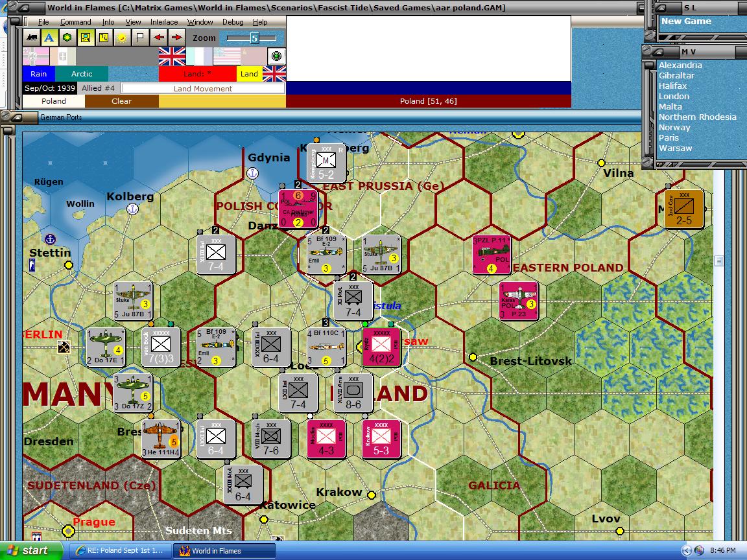Click the Allied #4 impulse label

tap(98, 88)
